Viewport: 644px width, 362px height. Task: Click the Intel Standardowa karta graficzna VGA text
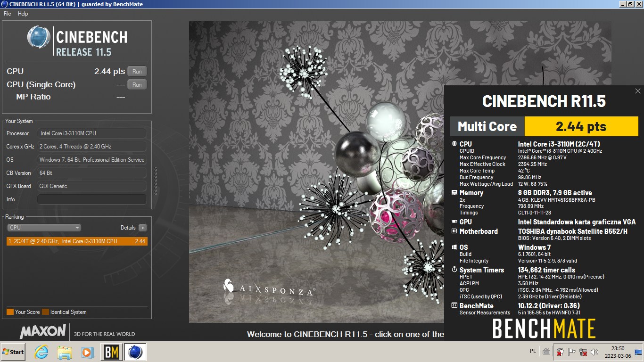point(577,222)
